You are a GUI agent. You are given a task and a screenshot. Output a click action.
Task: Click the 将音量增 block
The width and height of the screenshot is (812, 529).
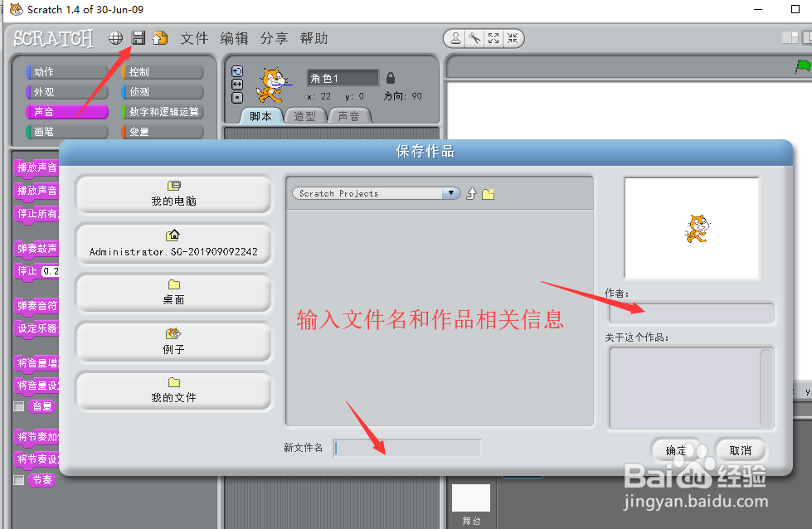[37, 363]
